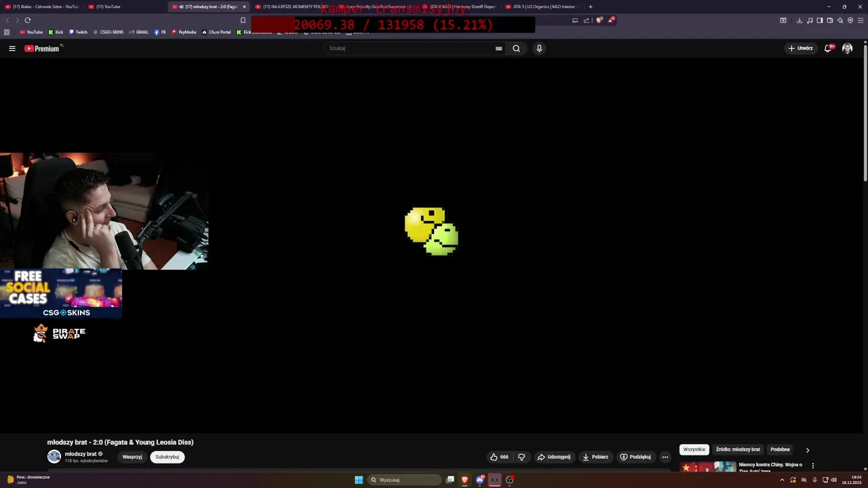Switch to the second (17) YouTube tab

(125, 7)
